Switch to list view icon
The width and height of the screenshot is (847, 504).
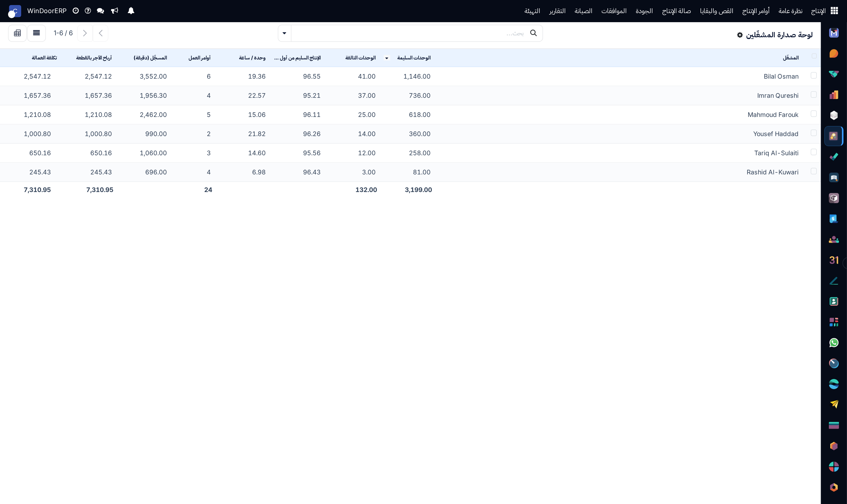pyautogui.click(x=36, y=33)
